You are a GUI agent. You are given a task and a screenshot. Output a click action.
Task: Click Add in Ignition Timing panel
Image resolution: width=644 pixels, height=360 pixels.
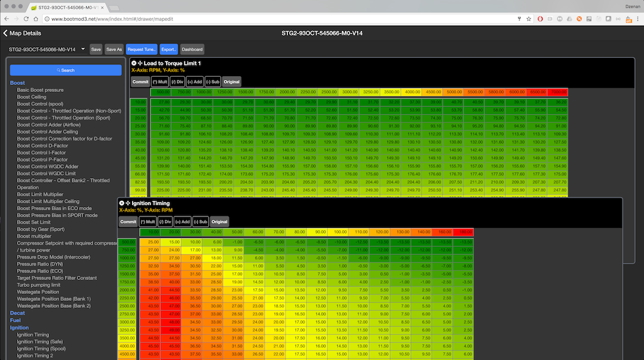pos(182,222)
